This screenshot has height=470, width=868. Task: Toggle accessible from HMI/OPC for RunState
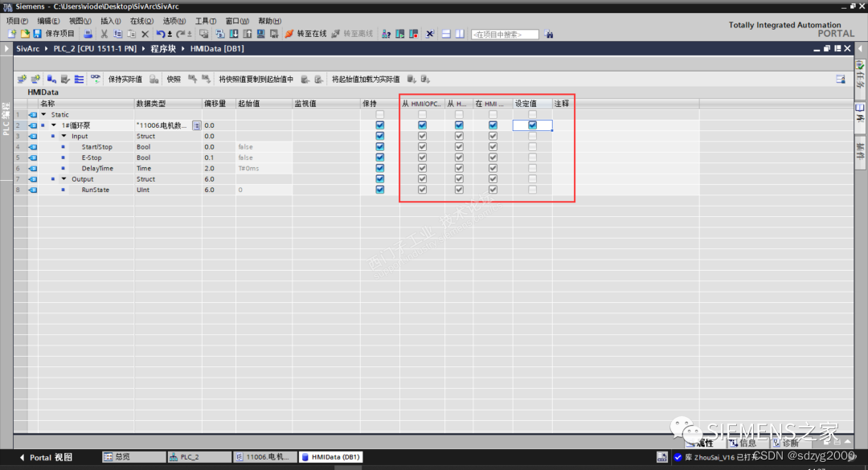pos(423,190)
